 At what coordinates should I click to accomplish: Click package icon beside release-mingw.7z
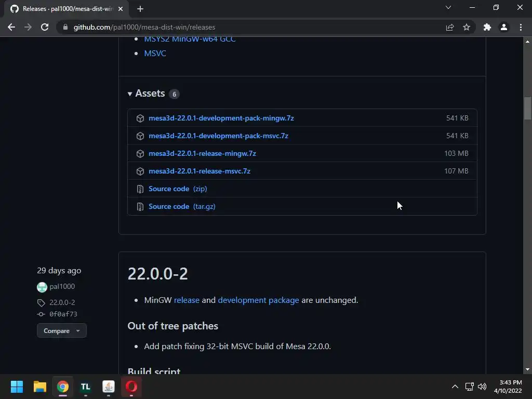coord(140,153)
